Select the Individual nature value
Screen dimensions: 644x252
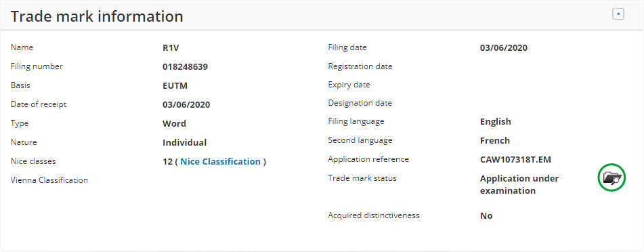point(184,143)
